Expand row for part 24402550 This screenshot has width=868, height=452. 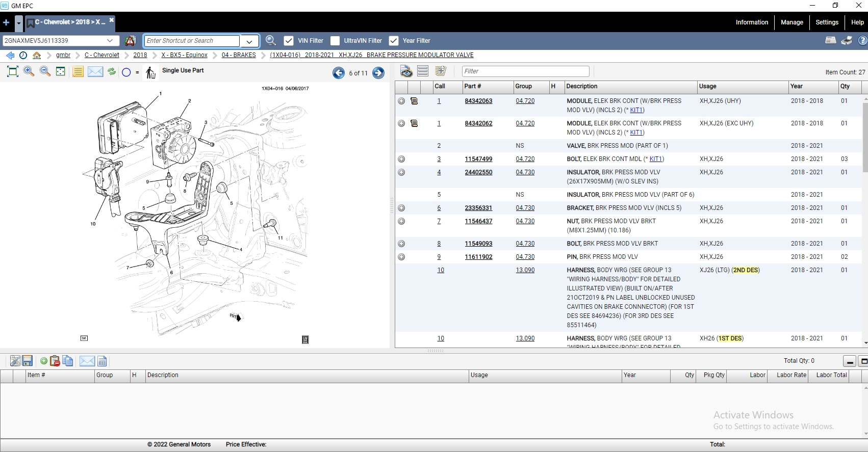[x=401, y=172]
